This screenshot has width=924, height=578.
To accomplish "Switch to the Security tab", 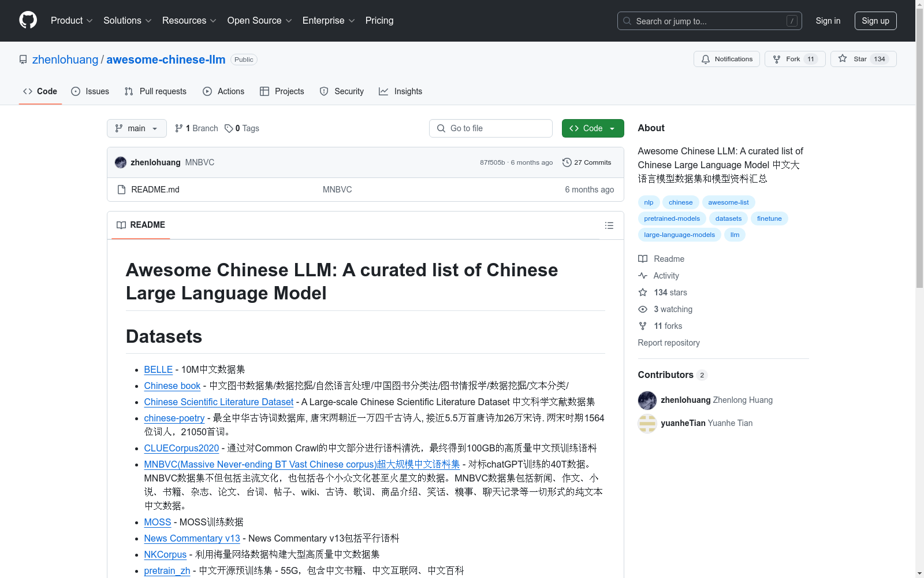I will (x=342, y=91).
